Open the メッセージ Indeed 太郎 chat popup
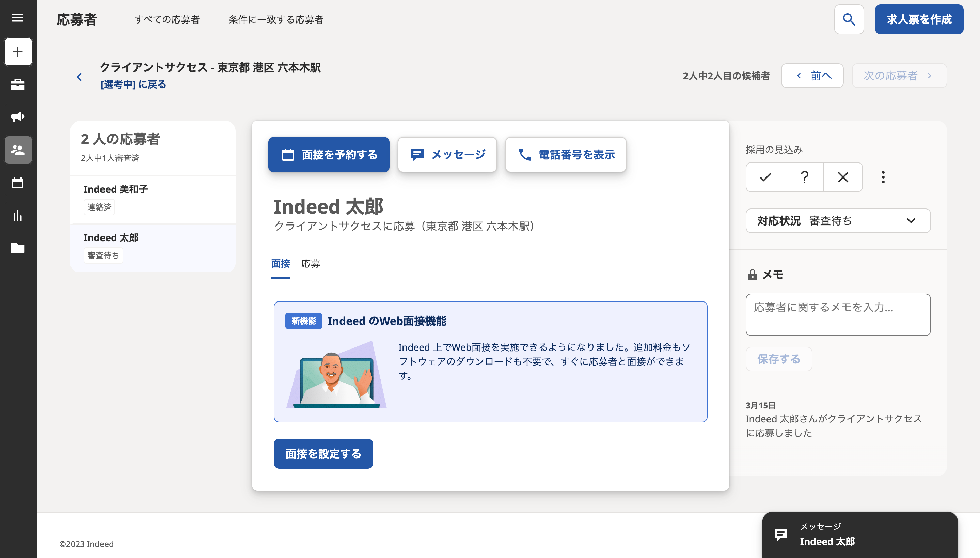The width and height of the screenshot is (980, 558). point(860,535)
